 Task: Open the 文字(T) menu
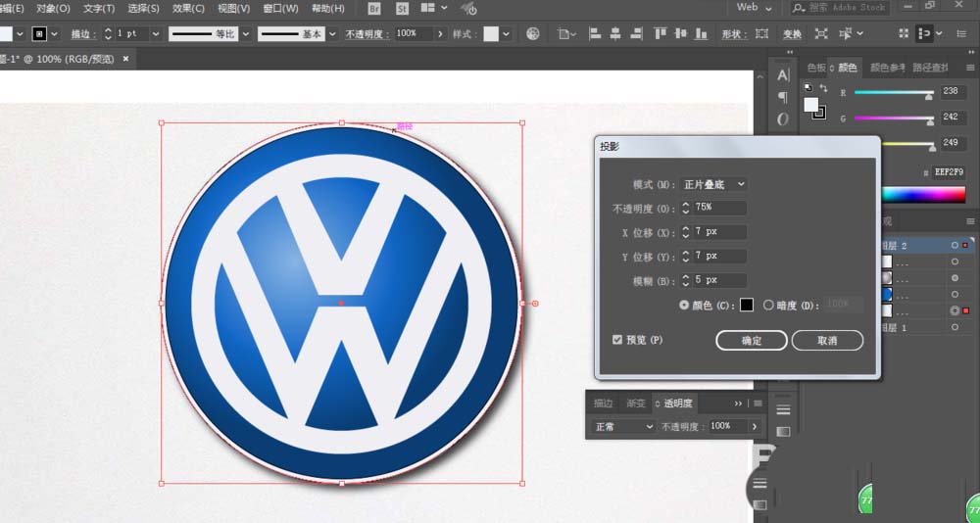pos(99,8)
